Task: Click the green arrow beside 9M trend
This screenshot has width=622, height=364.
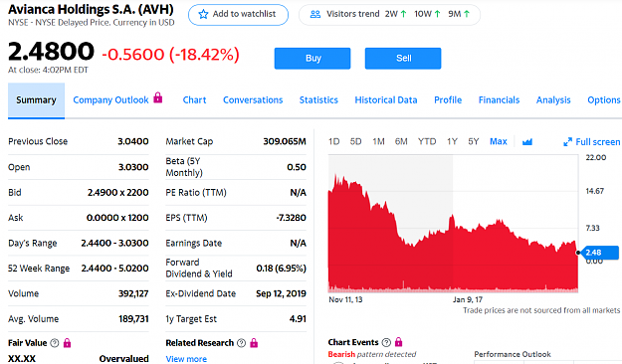Action: pos(467,14)
